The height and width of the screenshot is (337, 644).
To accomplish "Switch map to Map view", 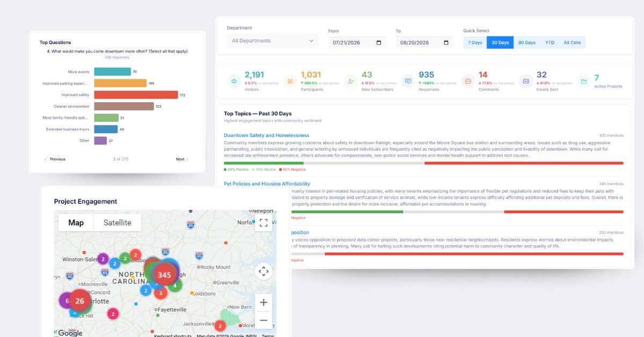I will 76,223.
